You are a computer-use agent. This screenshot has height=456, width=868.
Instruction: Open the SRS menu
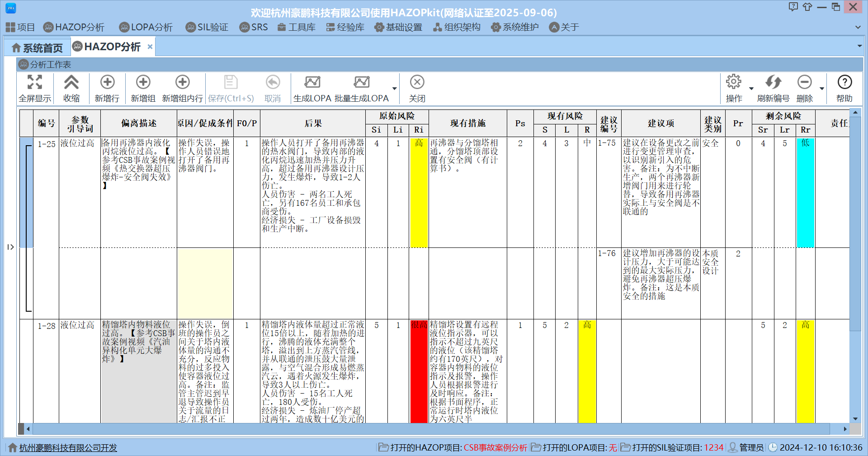point(254,27)
